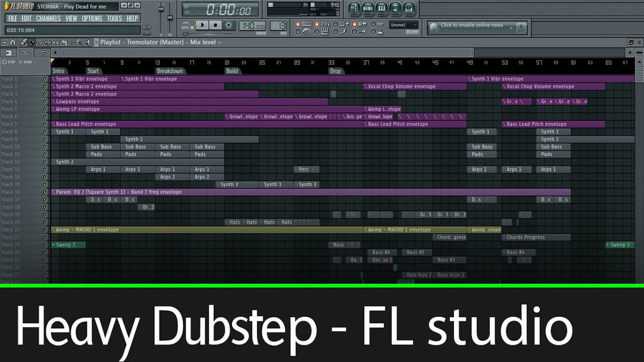The height and width of the screenshot is (362, 644).
Task: Mute Track 10 using its green dot
Action: pos(44,147)
